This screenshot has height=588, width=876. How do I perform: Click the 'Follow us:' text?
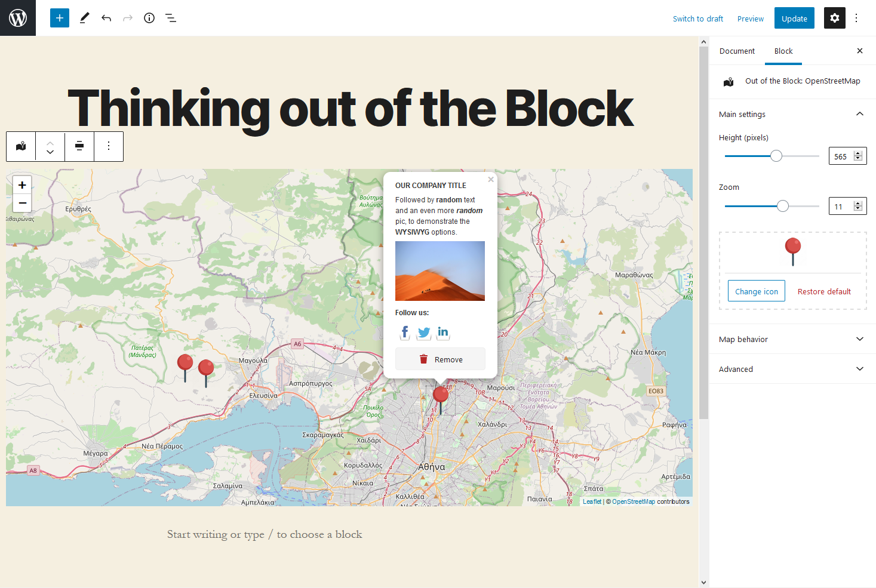pyautogui.click(x=412, y=312)
